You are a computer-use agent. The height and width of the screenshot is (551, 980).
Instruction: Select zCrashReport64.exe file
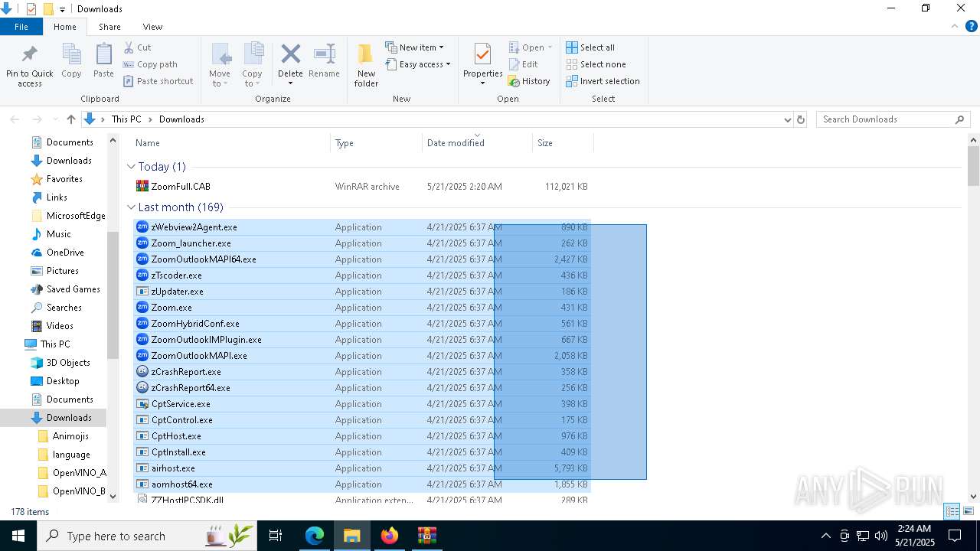click(363, 388)
